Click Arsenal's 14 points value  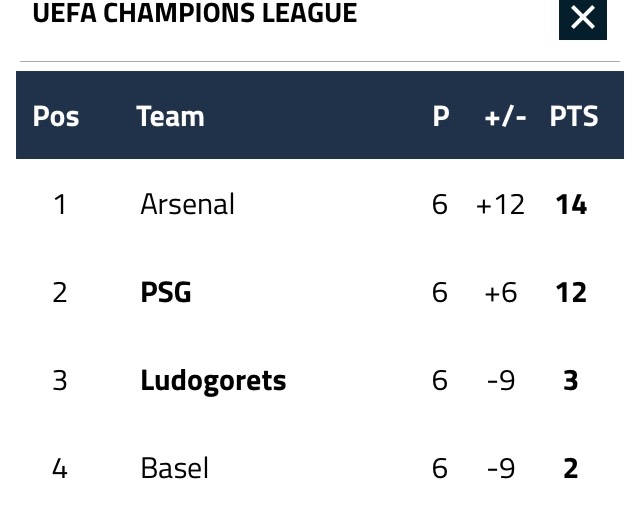click(x=571, y=204)
